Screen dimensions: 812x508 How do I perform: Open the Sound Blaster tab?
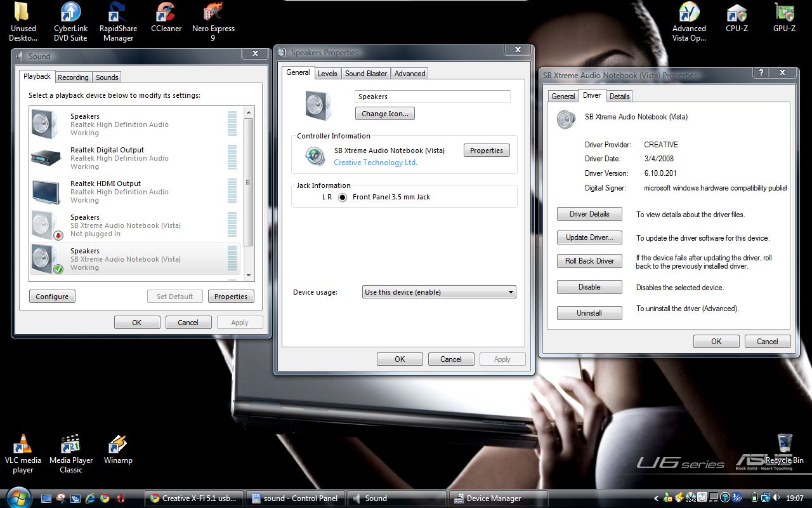tap(365, 74)
